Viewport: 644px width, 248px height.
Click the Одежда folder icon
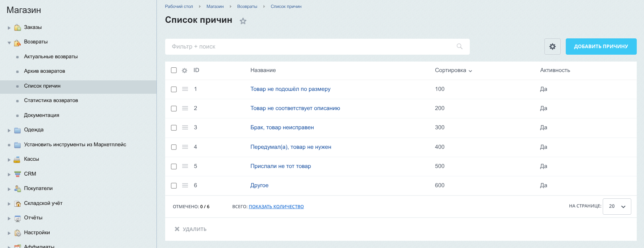coord(17,130)
